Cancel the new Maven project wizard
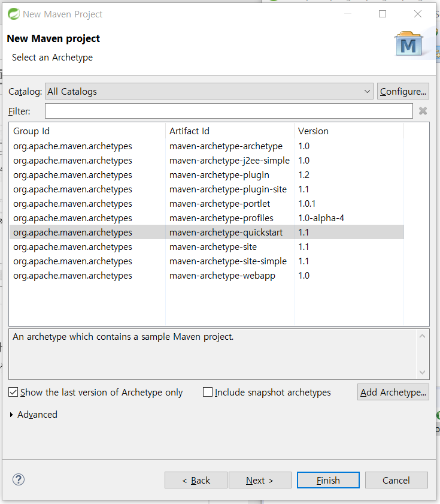This screenshot has width=440, height=504. [x=396, y=480]
